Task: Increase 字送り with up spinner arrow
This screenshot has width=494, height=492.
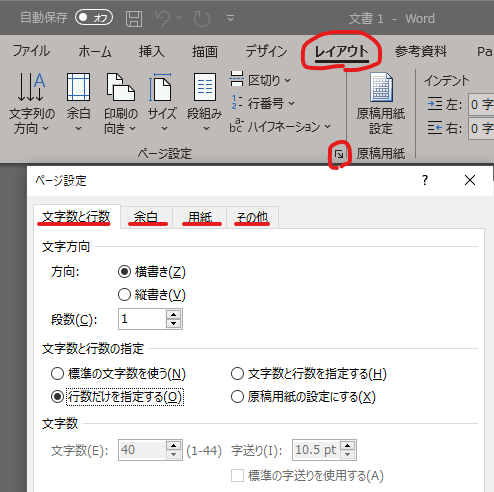Action: (x=348, y=445)
